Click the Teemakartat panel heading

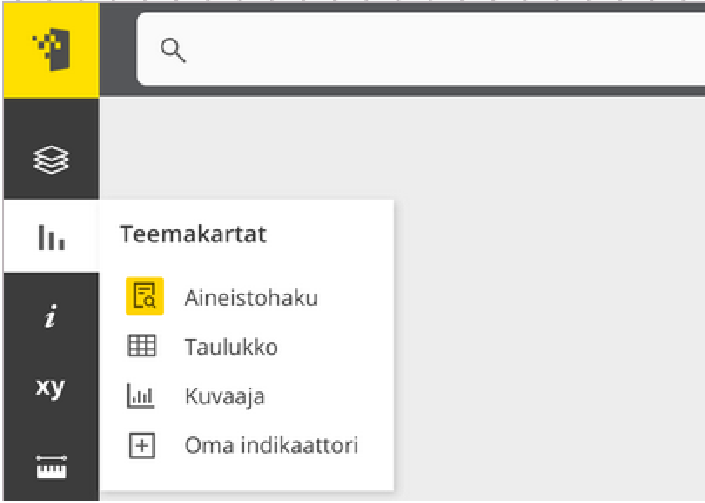click(193, 234)
